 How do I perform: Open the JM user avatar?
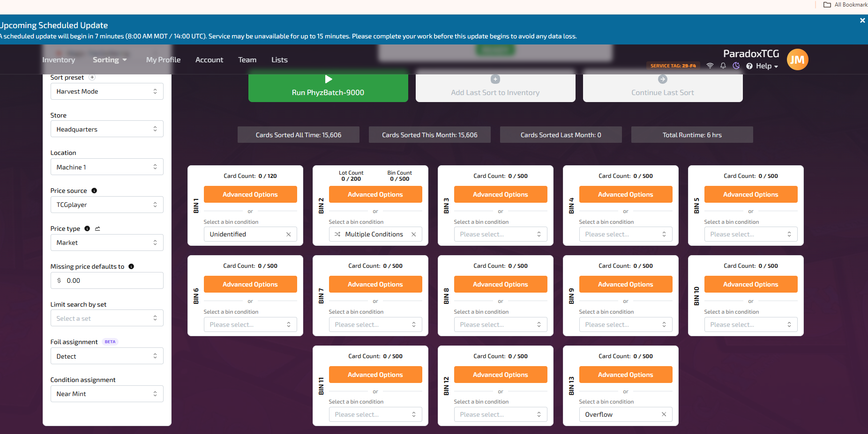[797, 59]
